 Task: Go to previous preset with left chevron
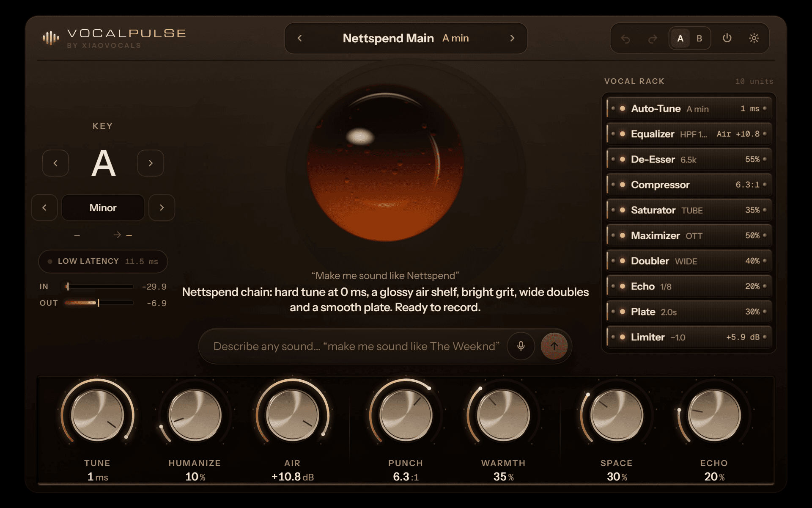(x=300, y=38)
